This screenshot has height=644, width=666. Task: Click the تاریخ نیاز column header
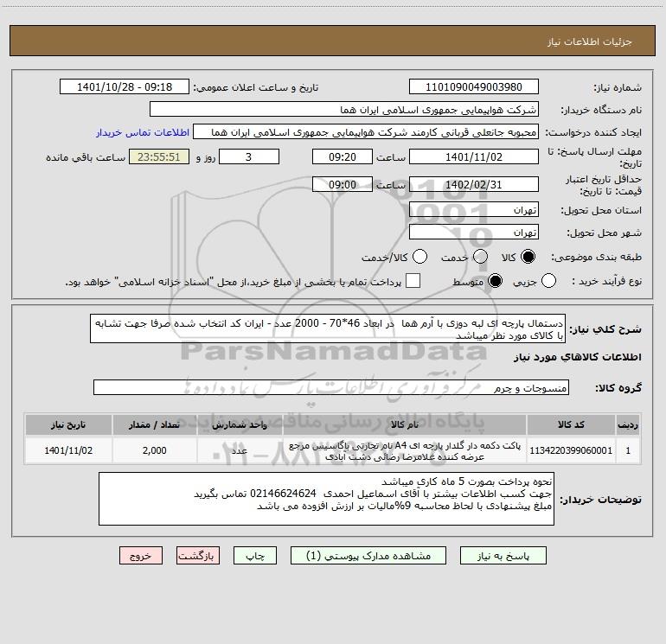pos(68,424)
